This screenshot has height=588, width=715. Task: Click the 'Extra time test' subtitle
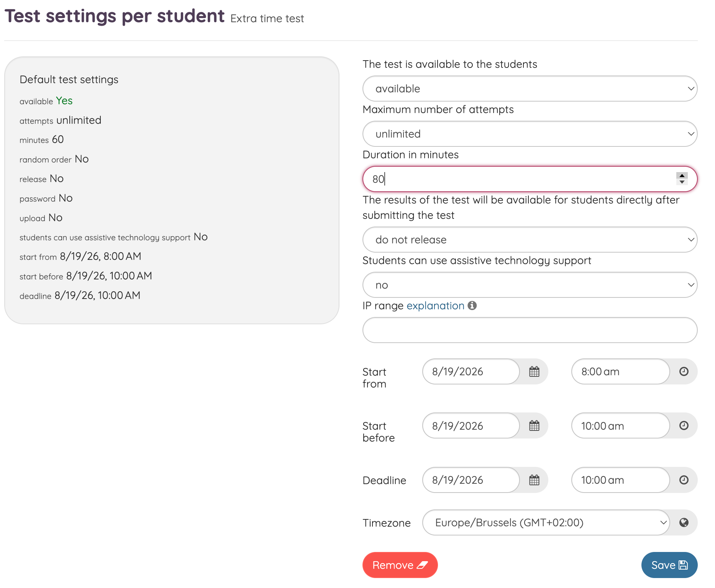267,18
